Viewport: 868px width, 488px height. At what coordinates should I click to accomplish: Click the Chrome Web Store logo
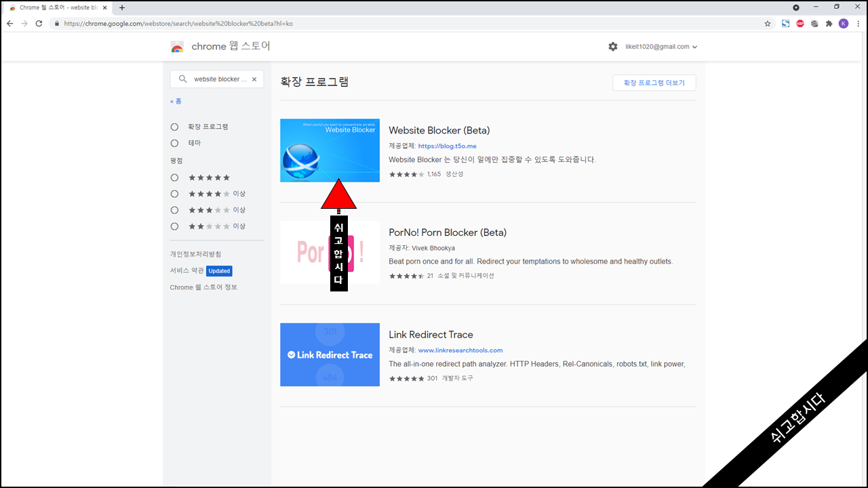click(177, 47)
